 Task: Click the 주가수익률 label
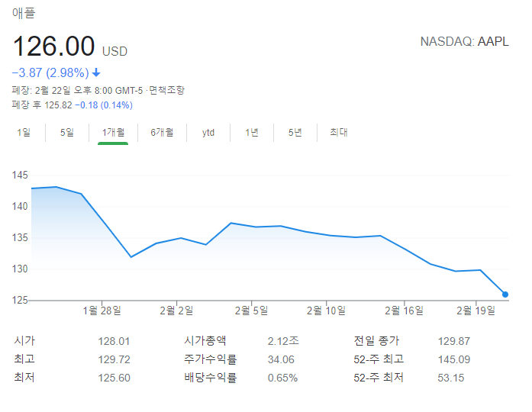[x=211, y=359]
